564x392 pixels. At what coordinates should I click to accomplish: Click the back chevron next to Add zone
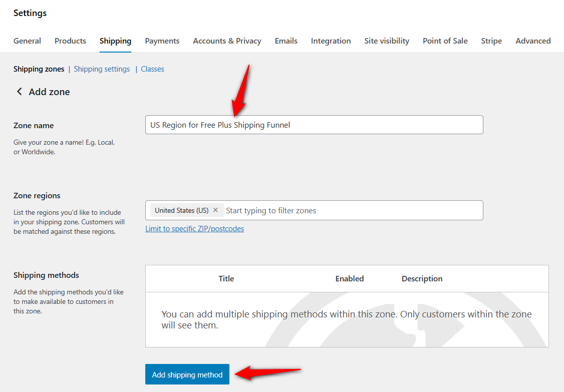19,92
